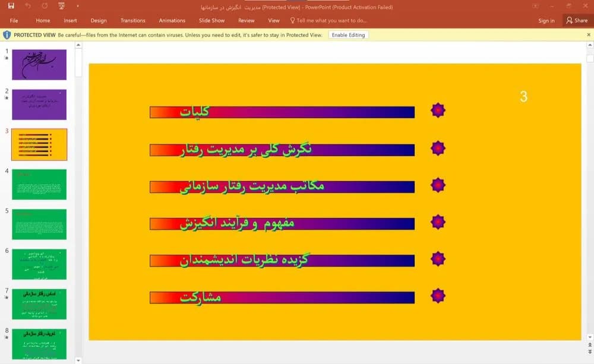
Task: Select slide 7 thumbnail
Action: coord(39,304)
